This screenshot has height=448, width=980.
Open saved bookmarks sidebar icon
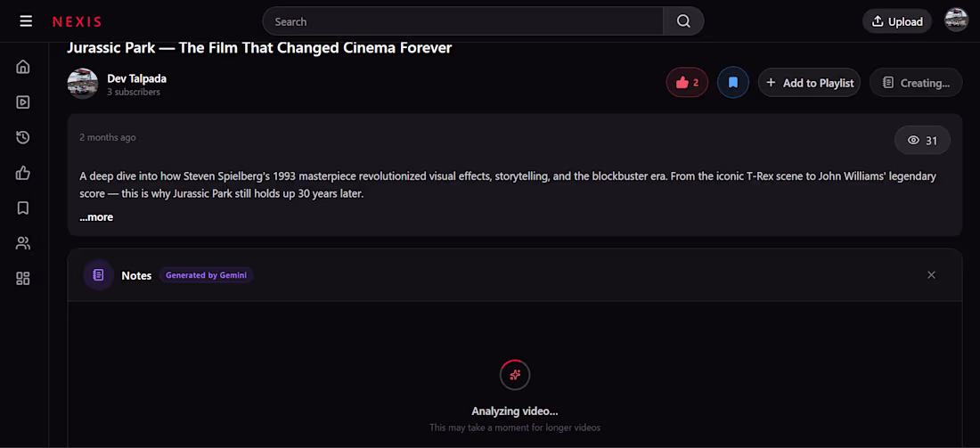tap(23, 208)
